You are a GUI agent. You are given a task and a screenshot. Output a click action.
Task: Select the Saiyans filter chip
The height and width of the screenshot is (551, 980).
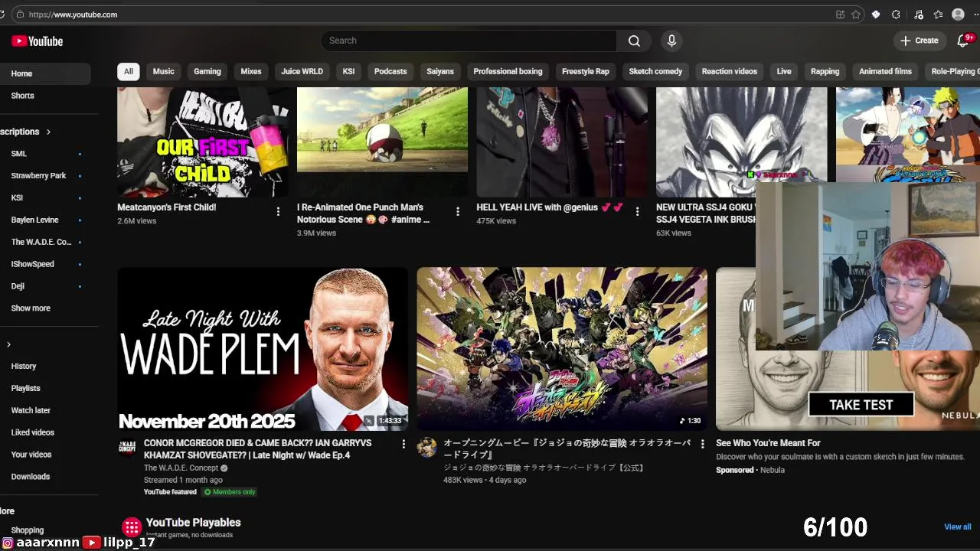440,71
